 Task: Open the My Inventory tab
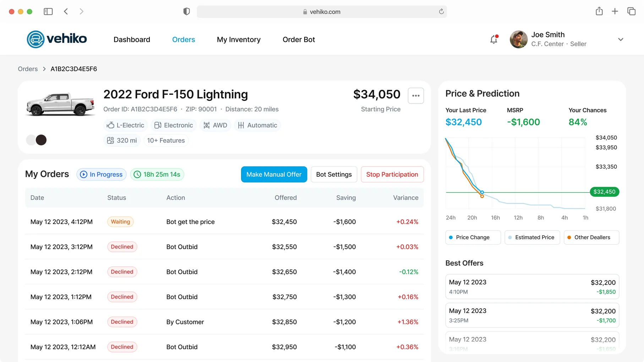pyautogui.click(x=239, y=39)
